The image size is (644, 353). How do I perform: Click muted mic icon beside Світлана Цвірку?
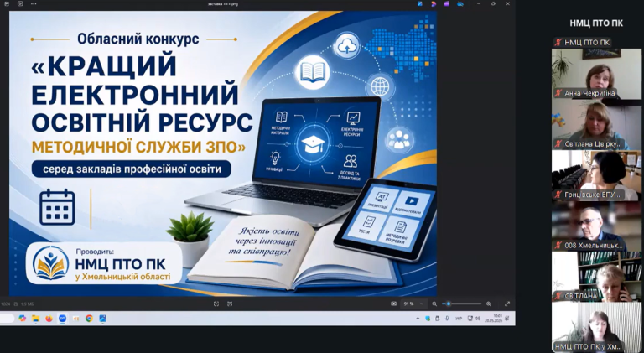pos(558,144)
